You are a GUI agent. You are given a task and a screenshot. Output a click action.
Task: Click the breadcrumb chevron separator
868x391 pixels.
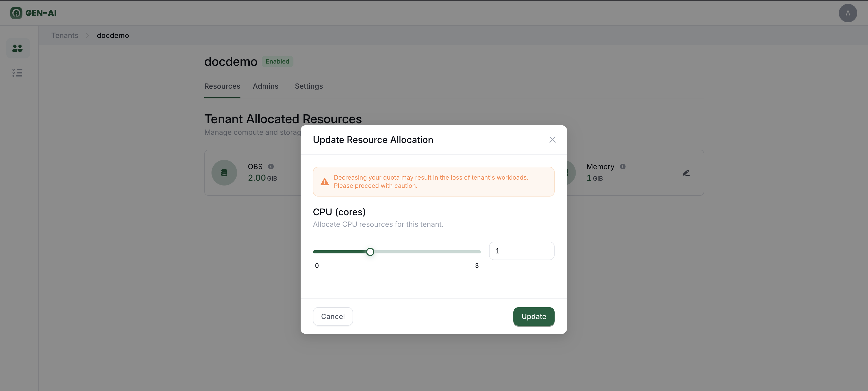[88, 35]
